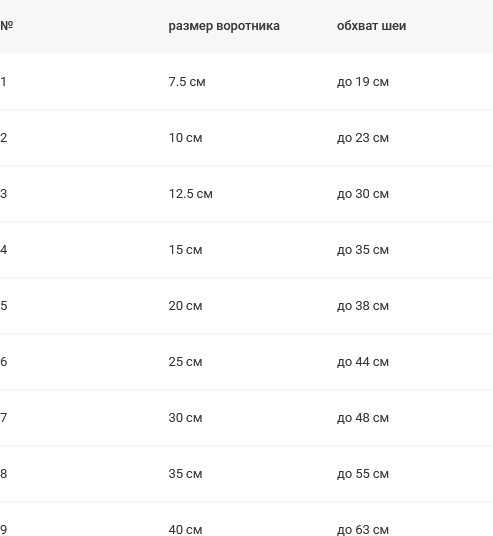Click the до 35 см neck value
Screen dimensions: 493x536
pos(363,250)
